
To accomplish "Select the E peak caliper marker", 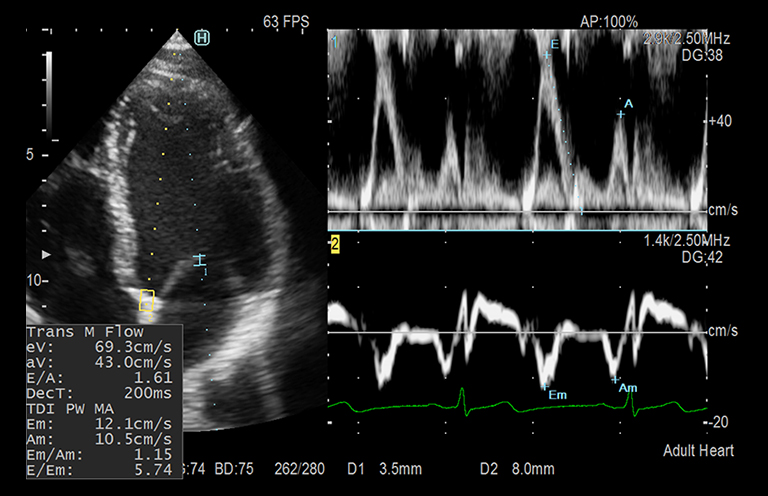I will (x=547, y=57).
